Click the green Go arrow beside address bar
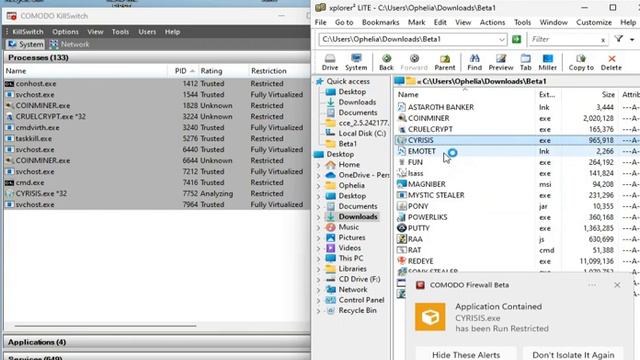This screenshot has height=360, width=640. (x=516, y=39)
